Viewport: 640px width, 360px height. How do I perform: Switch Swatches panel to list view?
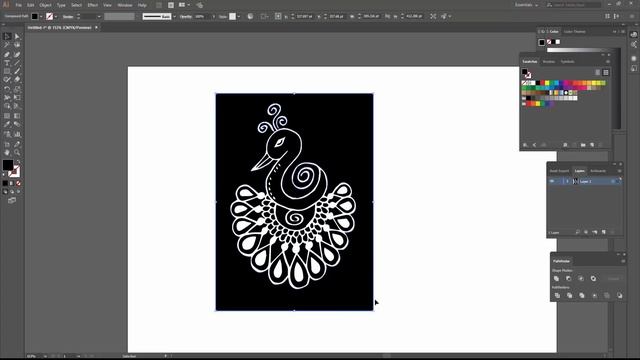click(598, 72)
